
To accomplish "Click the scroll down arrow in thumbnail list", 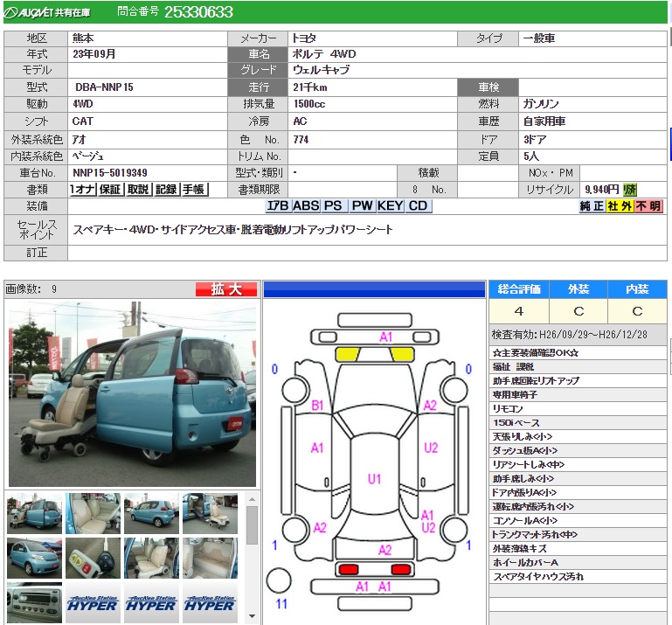I will [252, 616].
